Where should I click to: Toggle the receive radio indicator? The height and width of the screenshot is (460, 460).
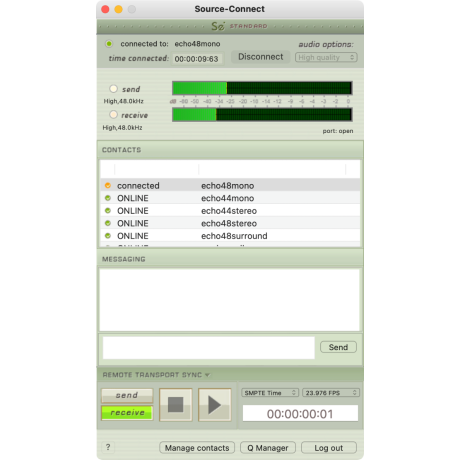tap(113, 115)
